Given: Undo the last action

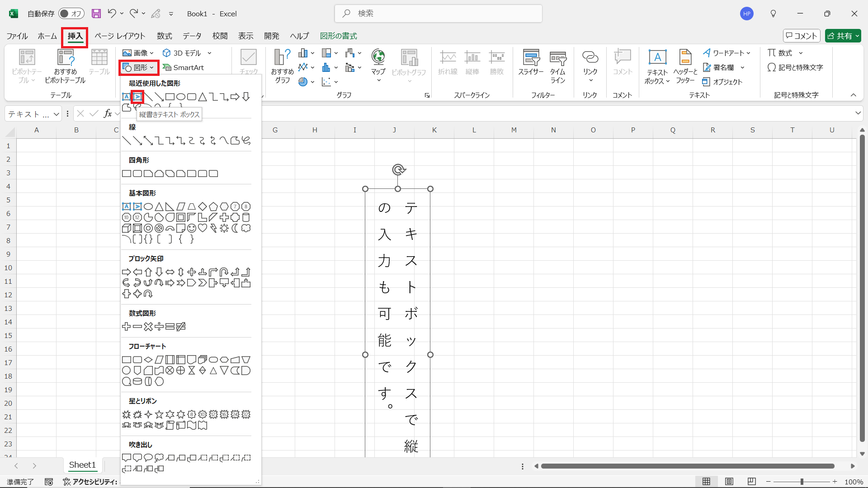Looking at the screenshot, I should click(112, 14).
